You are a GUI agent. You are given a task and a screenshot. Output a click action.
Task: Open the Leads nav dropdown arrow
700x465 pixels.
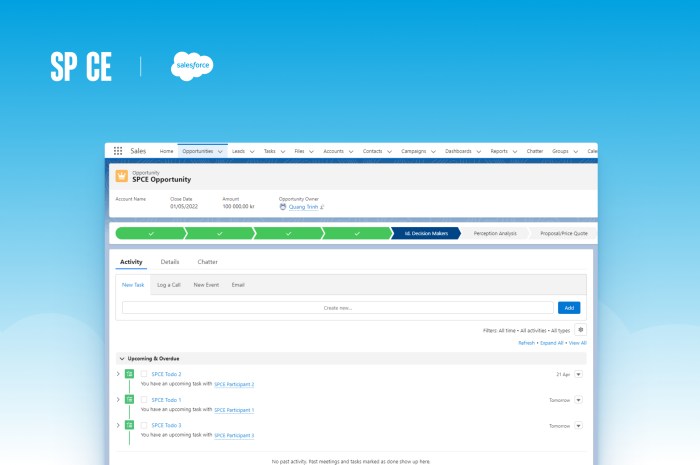click(x=252, y=152)
